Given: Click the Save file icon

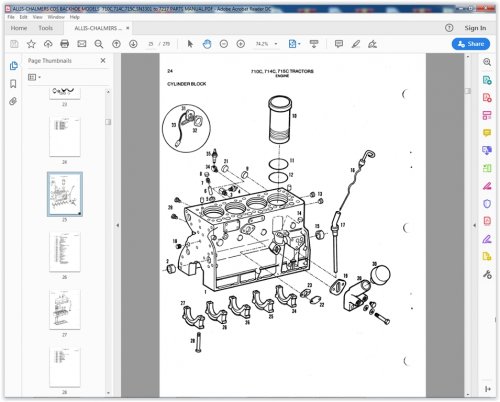Looking at the screenshot, I should pyautogui.click(x=14, y=44).
